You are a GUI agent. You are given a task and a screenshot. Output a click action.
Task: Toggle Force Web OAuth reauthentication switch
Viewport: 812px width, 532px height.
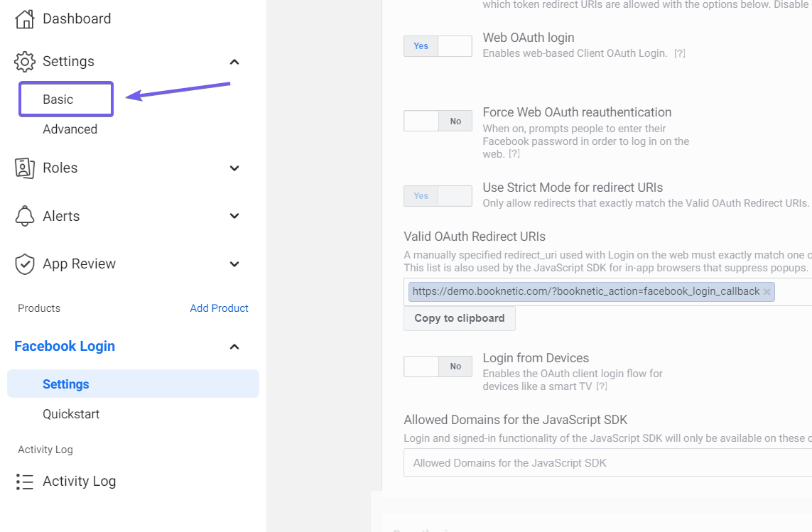(438, 121)
